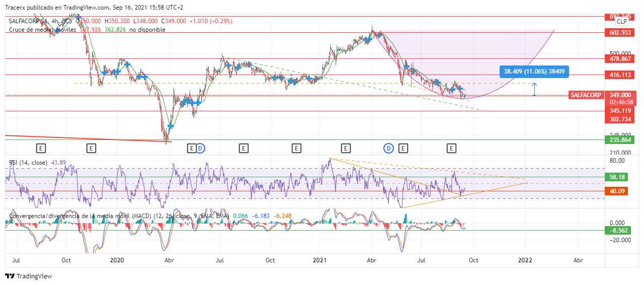Click the CLP currency label on the price axis
644x285 pixels.
(622, 21)
